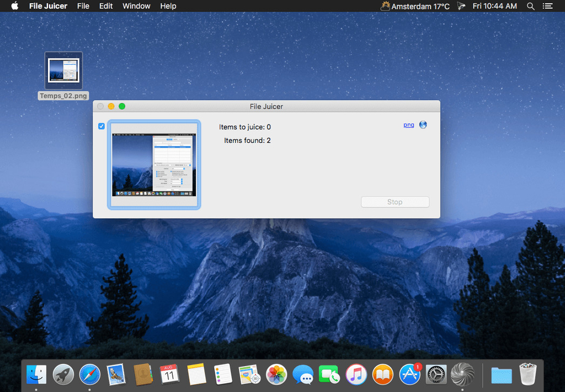Open Spotlight search magnifier
The width and height of the screenshot is (565, 392).
[531, 6]
